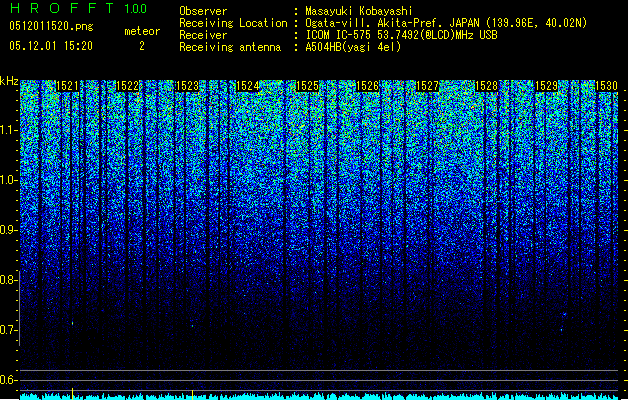The width and height of the screenshot is (629, 400).
Task: Click the first yellow meteor tick at bottom
Action: click(72, 393)
